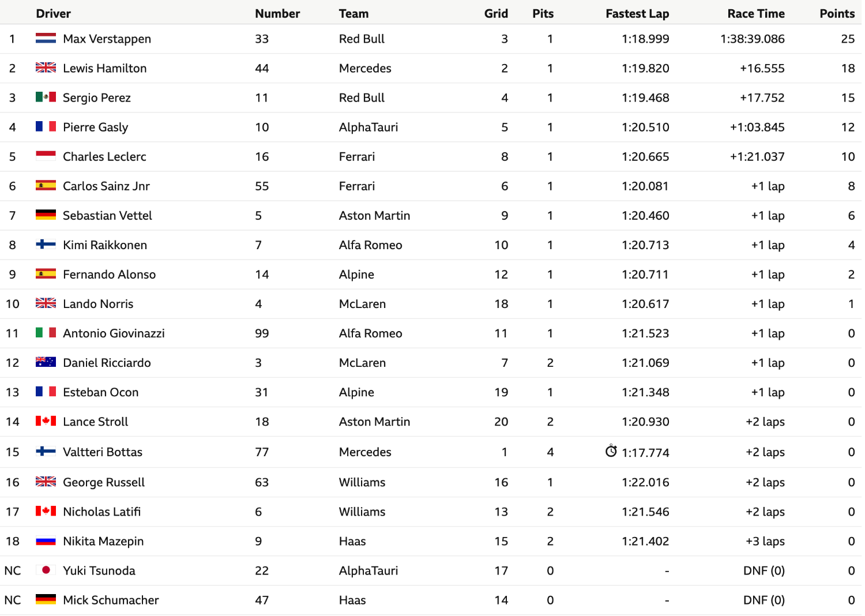The width and height of the screenshot is (865, 616).
Task: Click the Japanese flag next to Yuki Tsunoda
Action: click(46, 570)
